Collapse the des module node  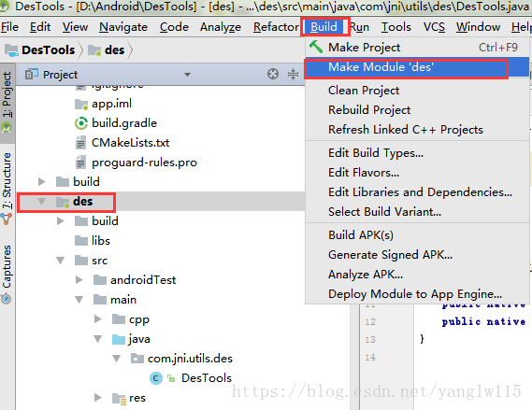(x=42, y=202)
